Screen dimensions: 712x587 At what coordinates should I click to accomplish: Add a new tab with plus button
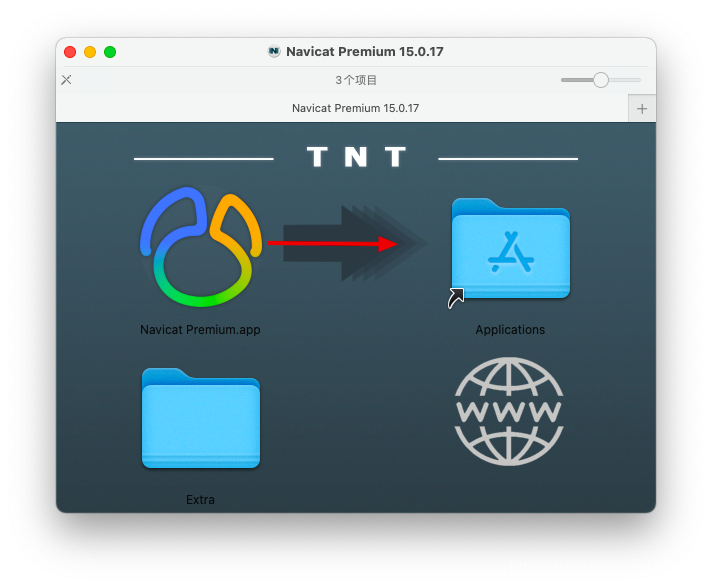[642, 109]
